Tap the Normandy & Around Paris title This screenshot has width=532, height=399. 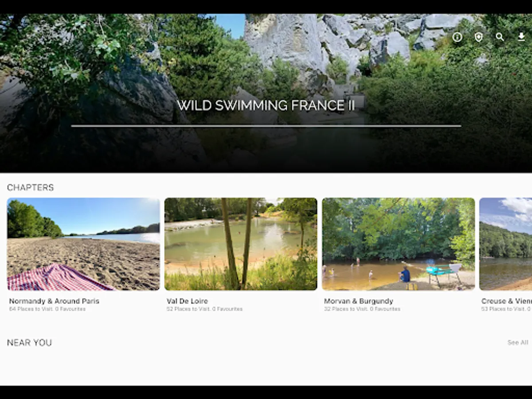pyautogui.click(x=54, y=301)
